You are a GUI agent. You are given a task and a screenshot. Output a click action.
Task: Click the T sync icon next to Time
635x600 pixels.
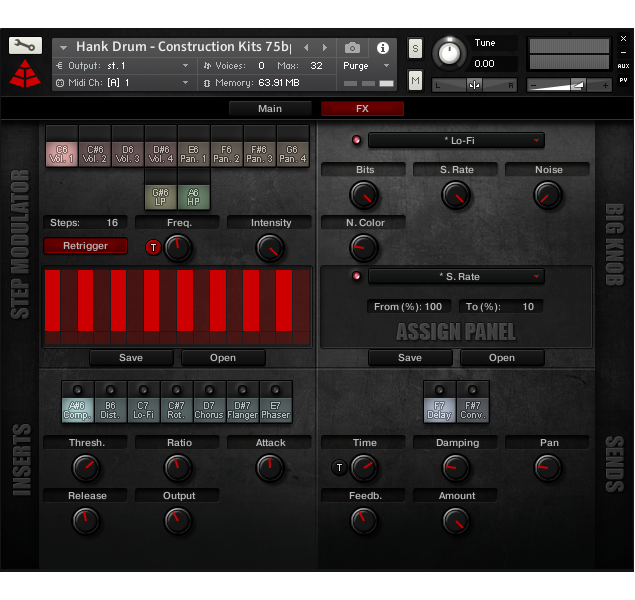tap(339, 467)
